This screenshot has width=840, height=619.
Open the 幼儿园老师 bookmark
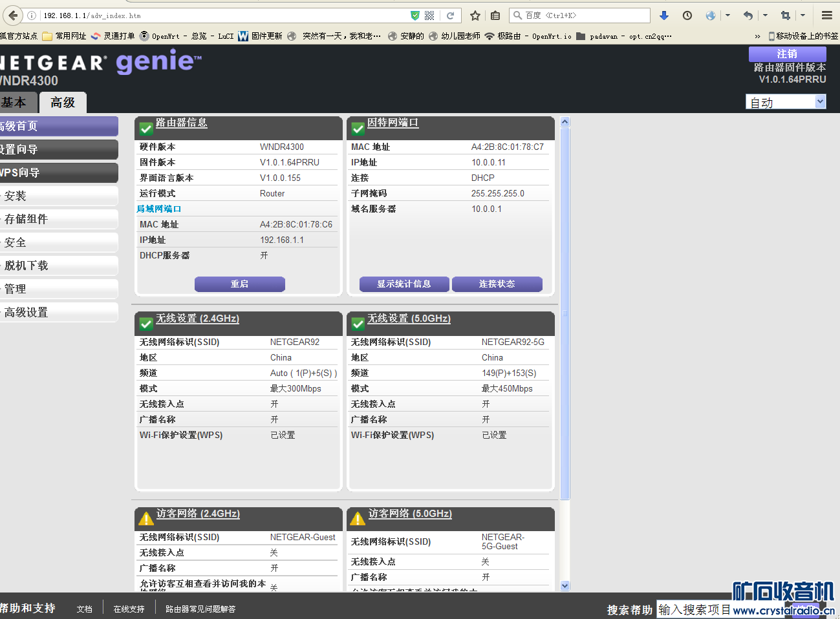(x=455, y=36)
